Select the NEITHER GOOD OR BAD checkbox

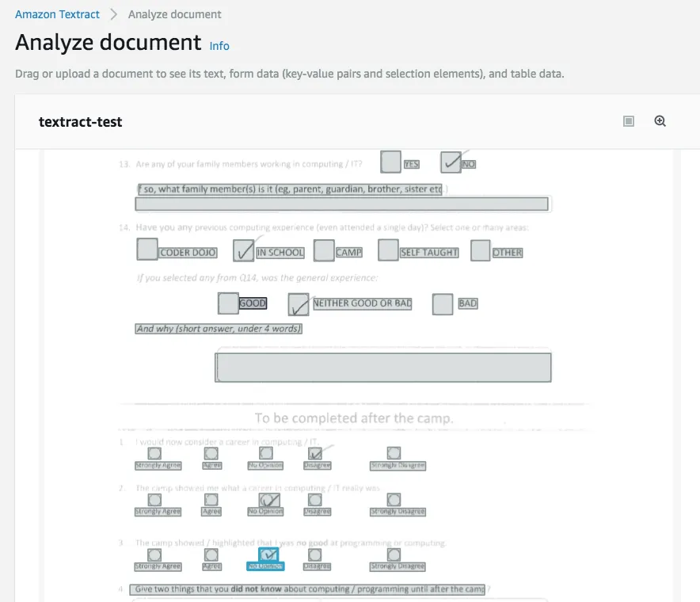[299, 305]
